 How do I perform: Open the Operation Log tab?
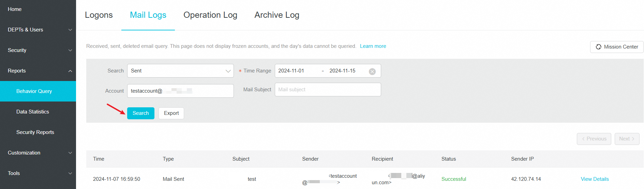[x=210, y=15]
